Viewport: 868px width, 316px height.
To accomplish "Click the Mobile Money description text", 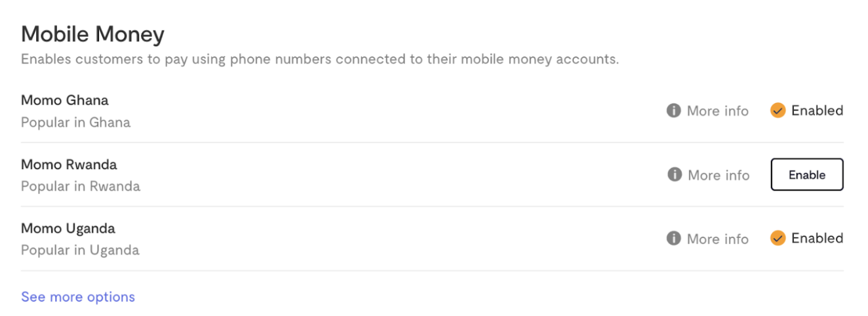I will (x=320, y=60).
